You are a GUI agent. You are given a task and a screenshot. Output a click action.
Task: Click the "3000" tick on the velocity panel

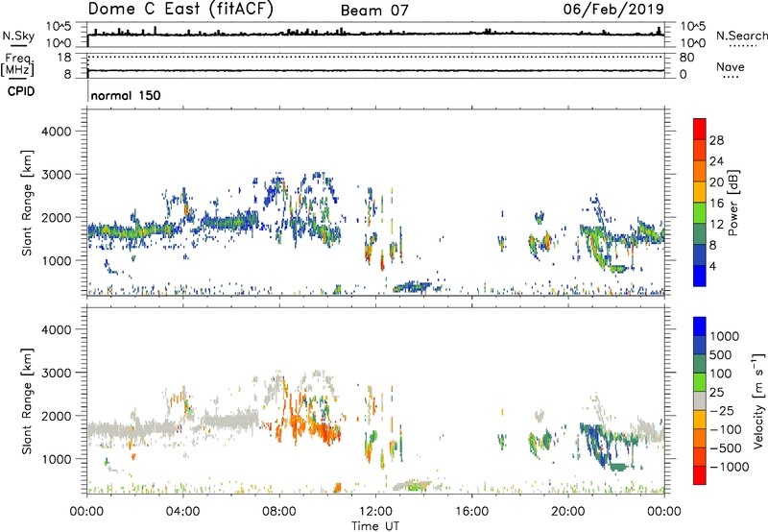pyautogui.click(x=56, y=373)
